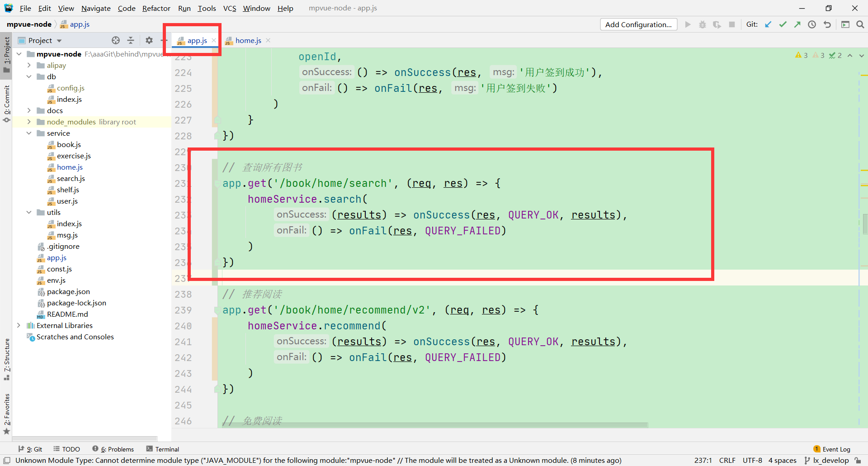The image size is (868, 466).
Task: Go to next highlighted error arrow
Action: [862, 55]
